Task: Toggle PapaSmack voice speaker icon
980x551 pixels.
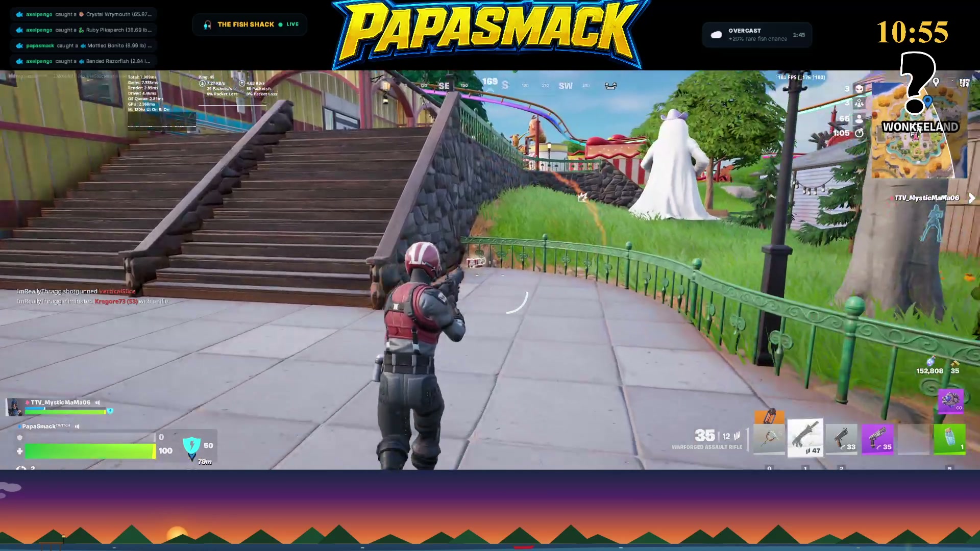Action: click(x=78, y=427)
